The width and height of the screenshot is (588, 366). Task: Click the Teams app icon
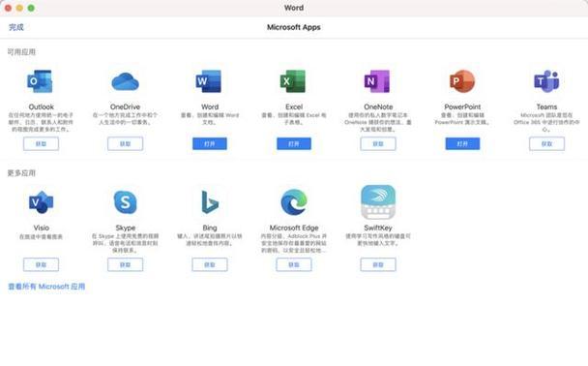546,81
